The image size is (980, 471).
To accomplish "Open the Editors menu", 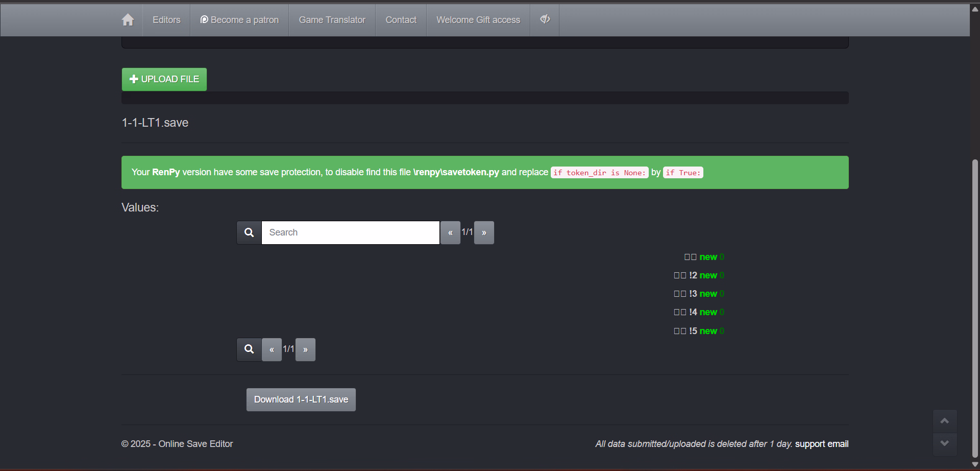I will point(166,20).
